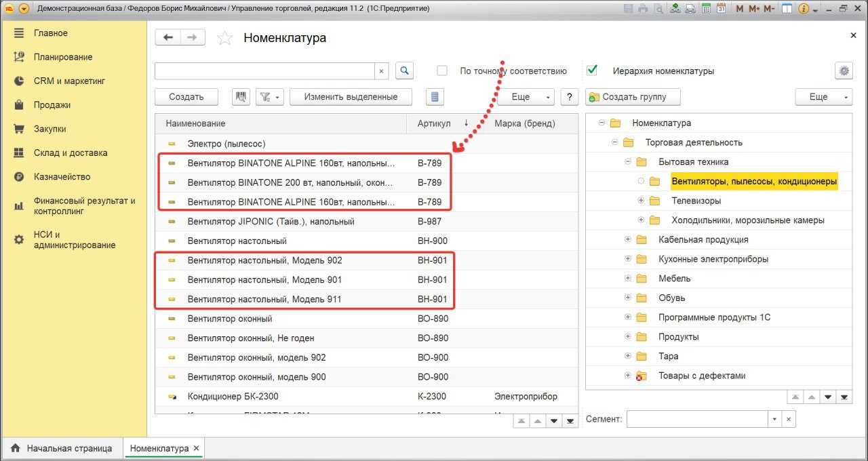
Task: Open hierarchy settings gear icon
Action: (844, 71)
